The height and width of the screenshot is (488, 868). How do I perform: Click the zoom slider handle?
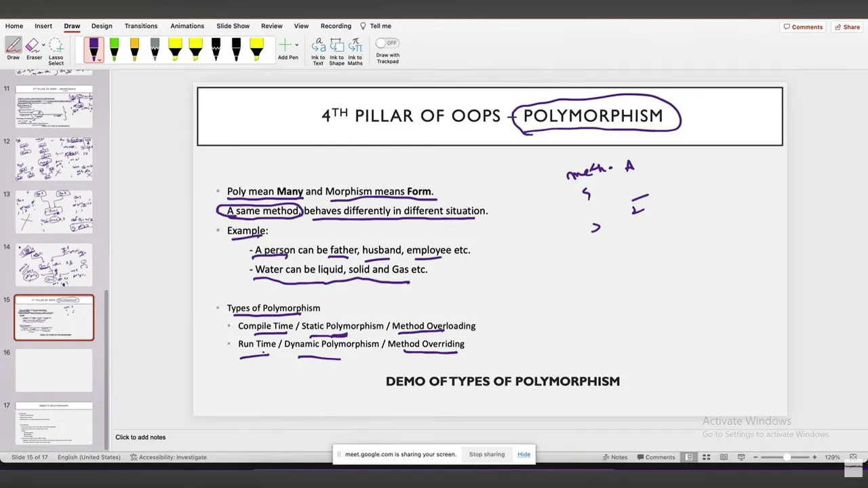tap(787, 457)
